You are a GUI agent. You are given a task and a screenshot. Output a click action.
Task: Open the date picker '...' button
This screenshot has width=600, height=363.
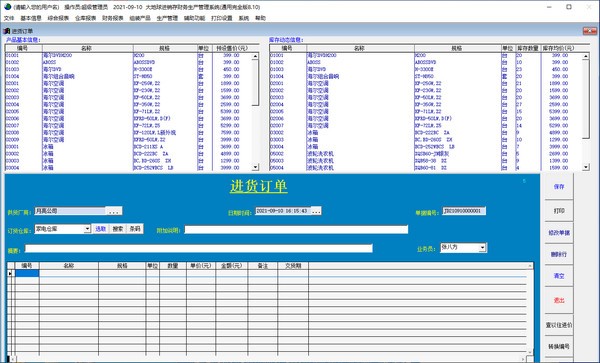316,211
